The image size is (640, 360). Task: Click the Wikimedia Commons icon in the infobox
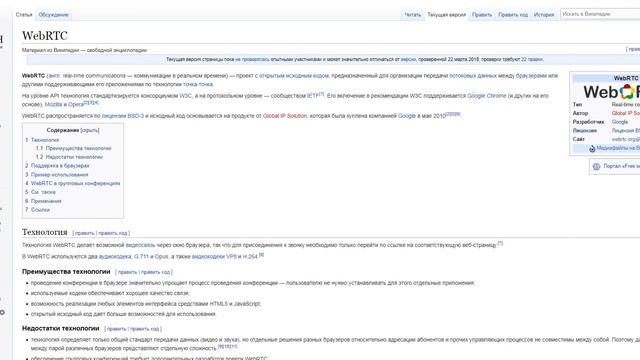pyautogui.click(x=592, y=149)
